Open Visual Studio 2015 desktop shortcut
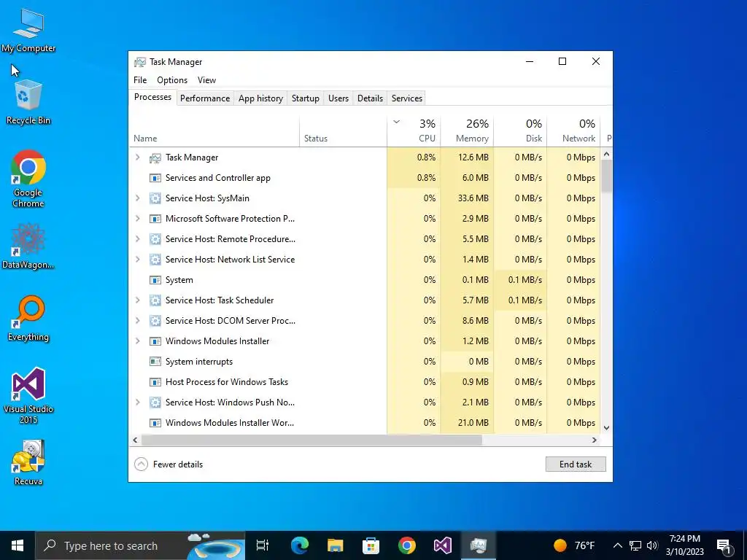Screen dimensions: 747x560 click(x=28, y=395)
